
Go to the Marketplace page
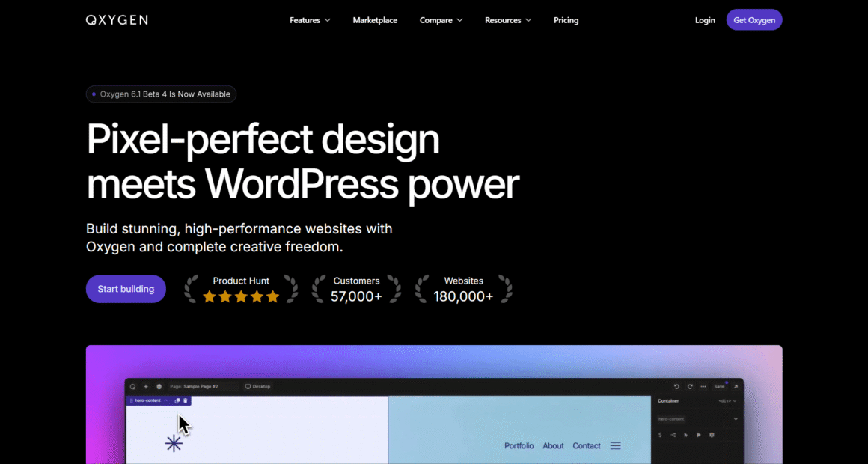point(375,20)
